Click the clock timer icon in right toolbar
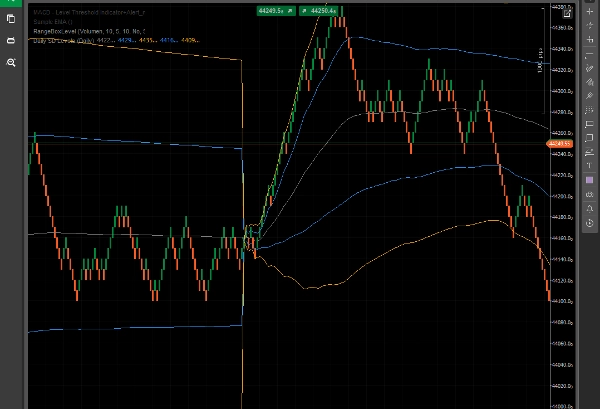 tap(590, 223)
